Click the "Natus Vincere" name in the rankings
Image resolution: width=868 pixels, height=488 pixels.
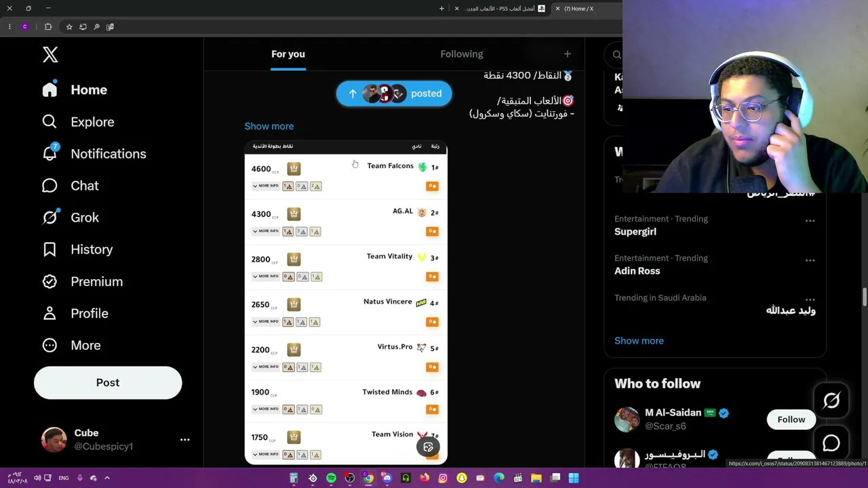[388, 302]
